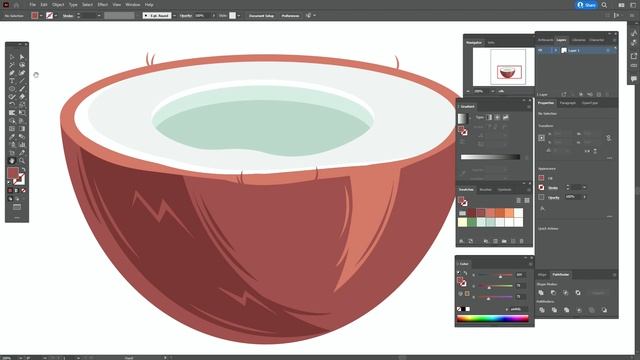Click Divide in Pathfinders row
640x360 pixels.
tap(542, 310)
